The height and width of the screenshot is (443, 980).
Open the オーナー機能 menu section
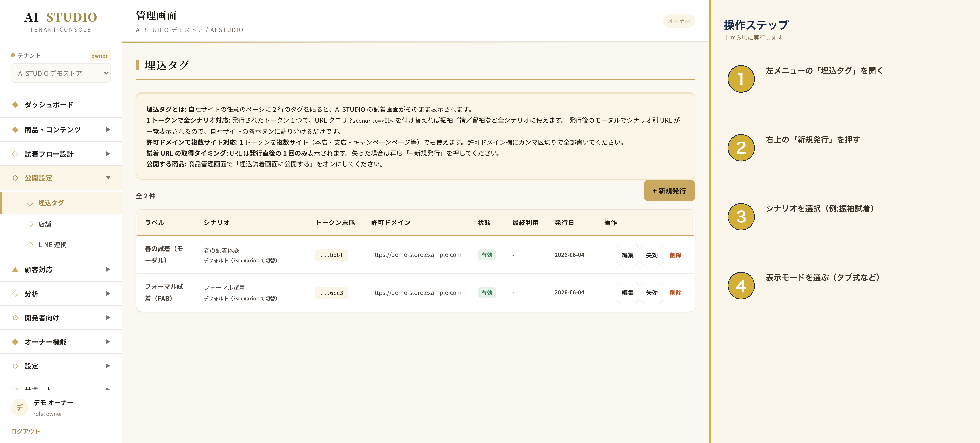tap(61, 342)
